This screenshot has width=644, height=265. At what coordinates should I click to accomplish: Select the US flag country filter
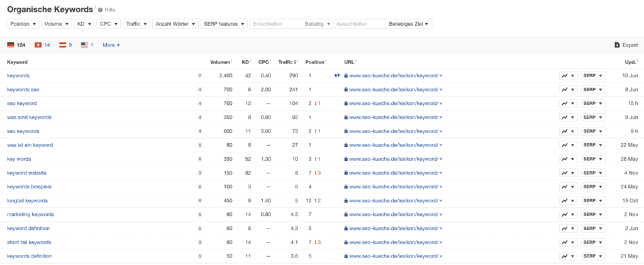point(84,45)
